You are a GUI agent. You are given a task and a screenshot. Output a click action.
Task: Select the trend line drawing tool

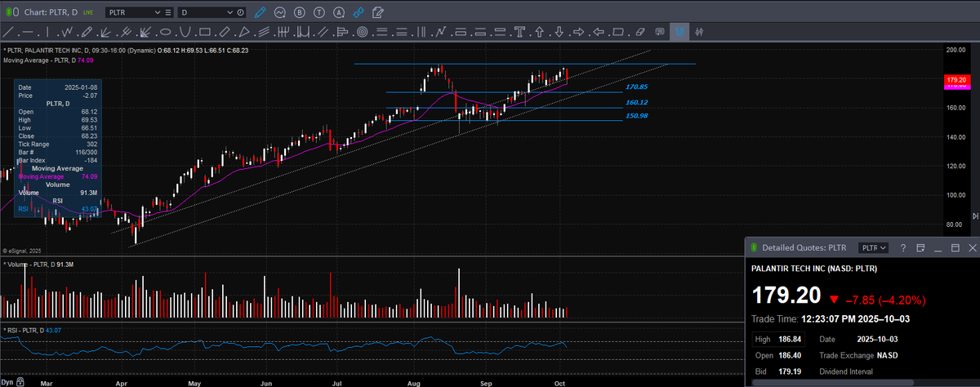10,32
